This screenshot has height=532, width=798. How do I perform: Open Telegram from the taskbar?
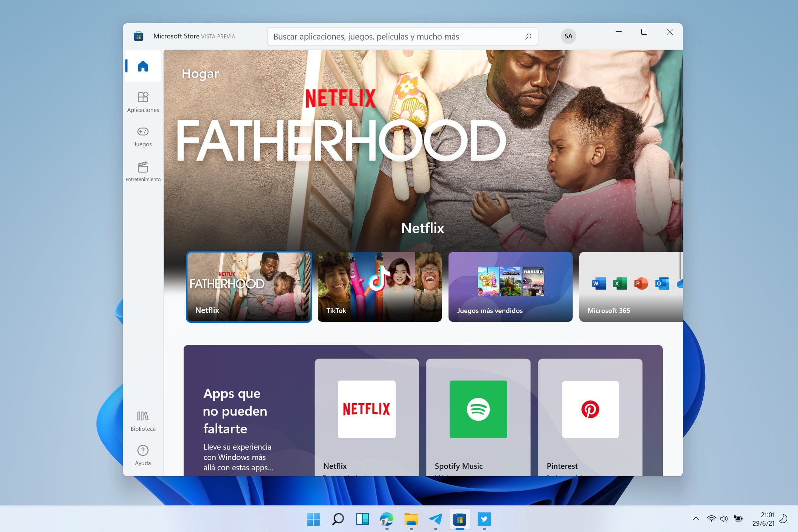click(435, 519)
